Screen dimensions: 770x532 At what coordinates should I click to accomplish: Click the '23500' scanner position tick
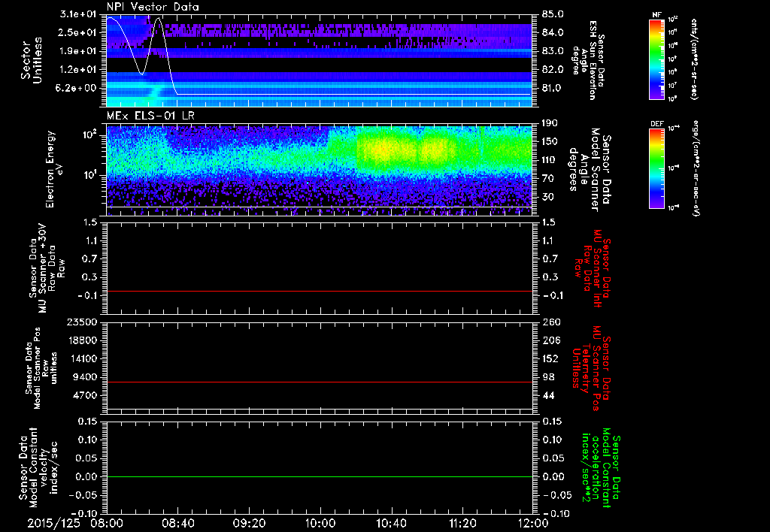pyautogui.click(x=83, y=322)
